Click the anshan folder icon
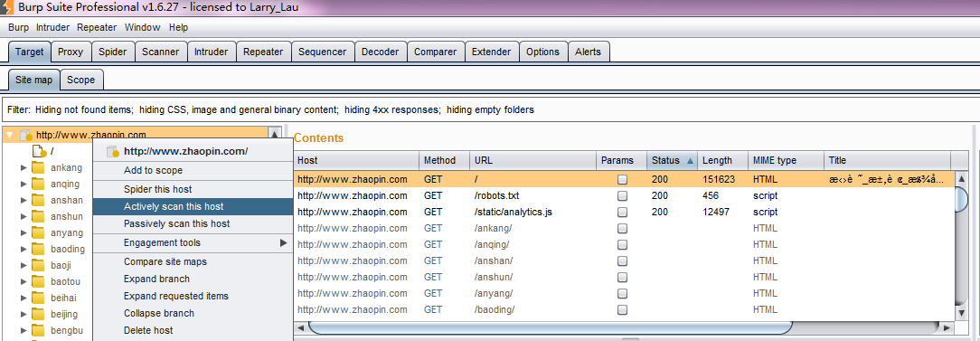This screenshot has height=341, width=980. click(x=39, y=200)
